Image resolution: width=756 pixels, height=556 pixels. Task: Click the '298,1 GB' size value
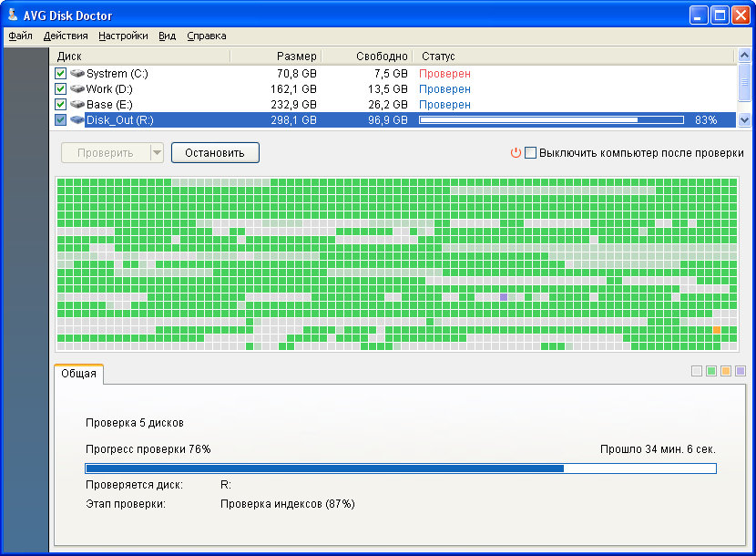(x=293, y=119)
